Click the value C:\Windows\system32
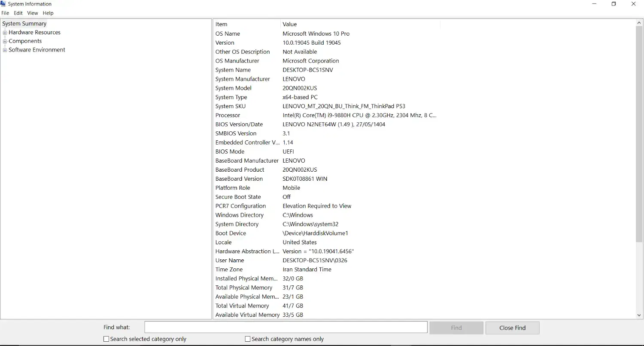Screen dimensions: 644x346 pyautogui.click(x=310, y=224)
